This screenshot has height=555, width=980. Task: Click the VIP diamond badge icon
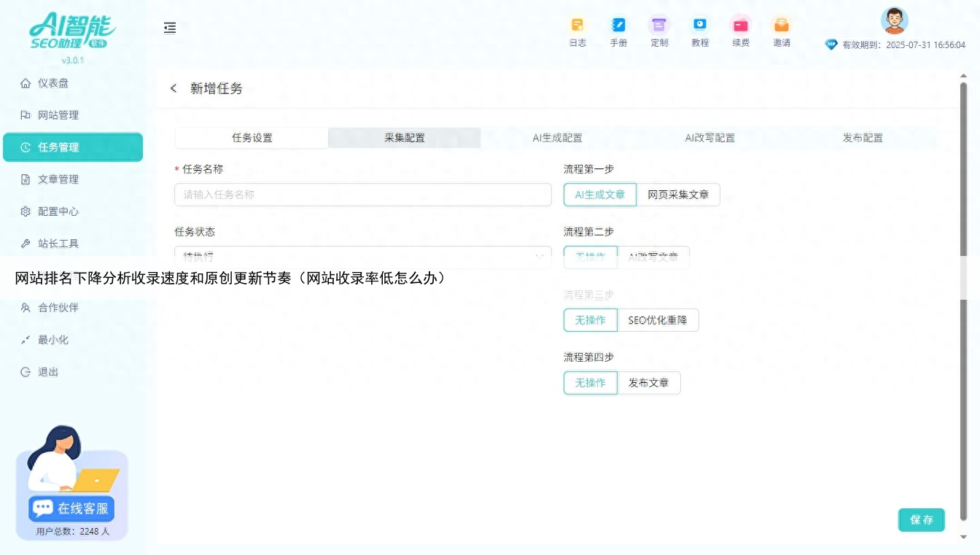831,44
